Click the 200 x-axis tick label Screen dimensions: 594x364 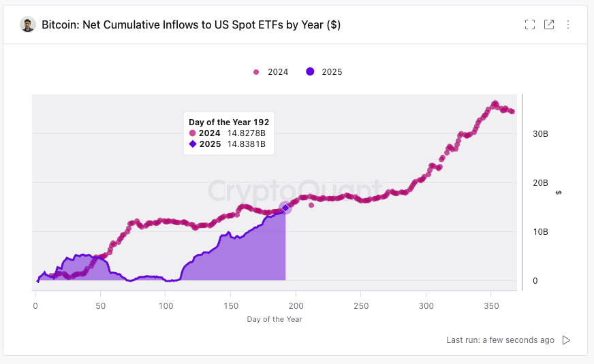(x=296, y=305)
